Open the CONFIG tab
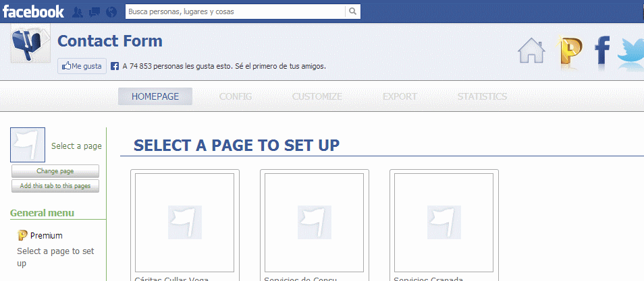The image size is (644, 281). [x=236, y=96]
